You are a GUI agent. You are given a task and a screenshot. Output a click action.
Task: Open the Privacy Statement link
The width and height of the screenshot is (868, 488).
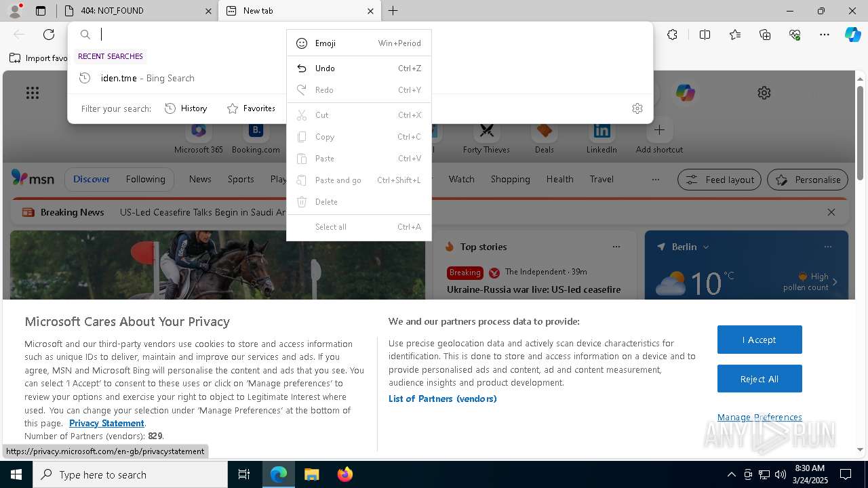[106, 424]
